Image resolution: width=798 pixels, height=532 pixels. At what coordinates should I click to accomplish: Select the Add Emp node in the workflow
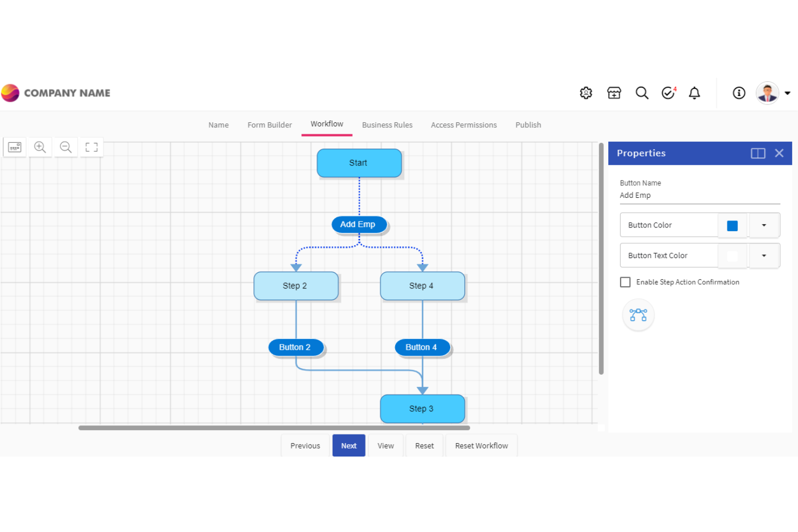coord(359,224)
